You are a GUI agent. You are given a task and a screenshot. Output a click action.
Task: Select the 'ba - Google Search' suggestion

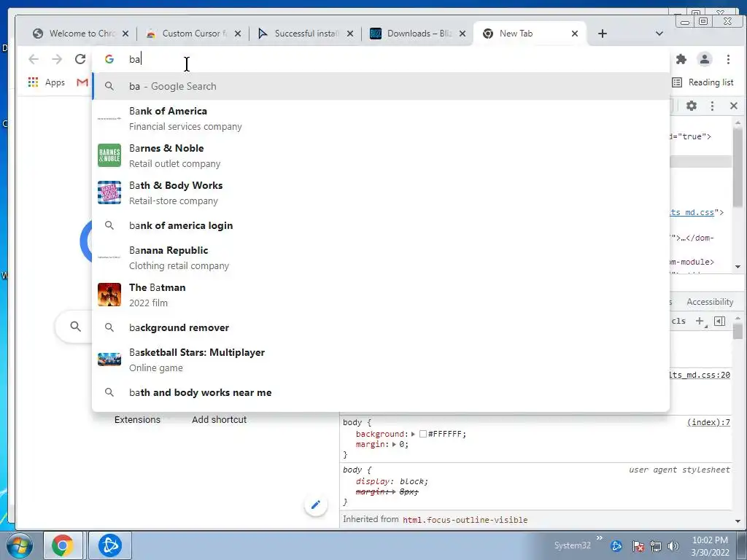381,86
